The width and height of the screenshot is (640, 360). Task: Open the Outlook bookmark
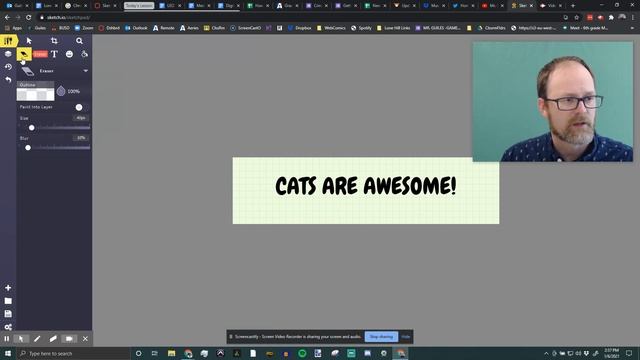click(x=136, y=28)
